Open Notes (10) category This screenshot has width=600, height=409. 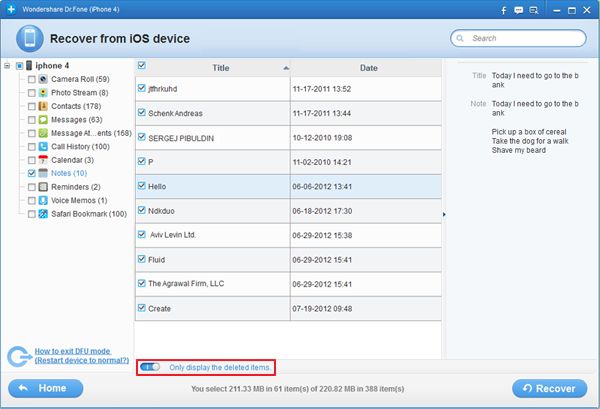click(x=69, y=173)
